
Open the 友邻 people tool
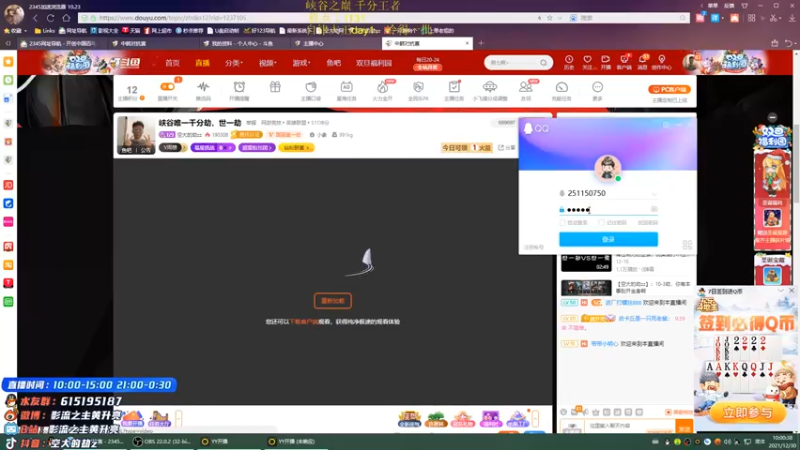click(526, 90)
